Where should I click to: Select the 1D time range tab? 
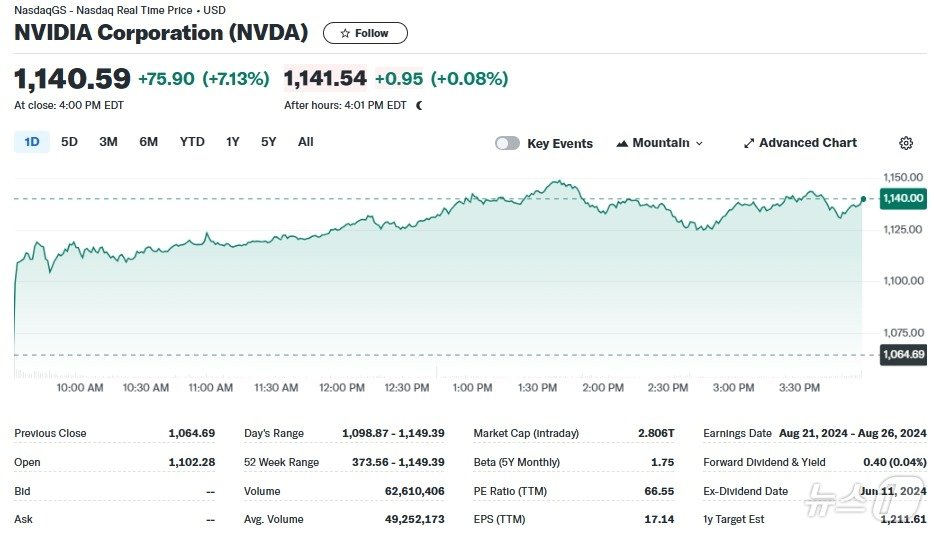[x=32, y=142]
